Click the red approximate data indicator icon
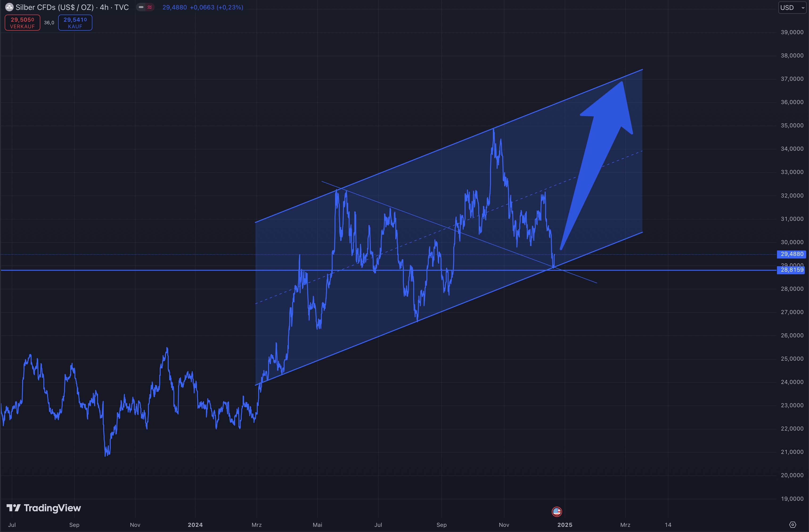This screenshot has height=532, width=809. [150, 7]
